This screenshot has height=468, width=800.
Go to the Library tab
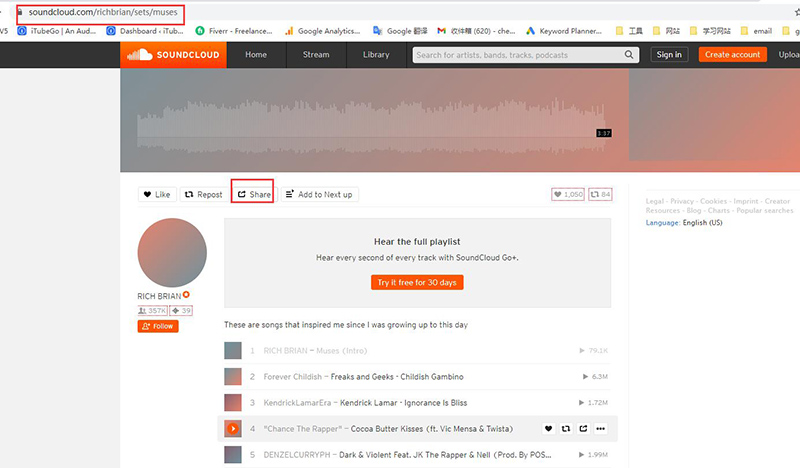[376, 55]
